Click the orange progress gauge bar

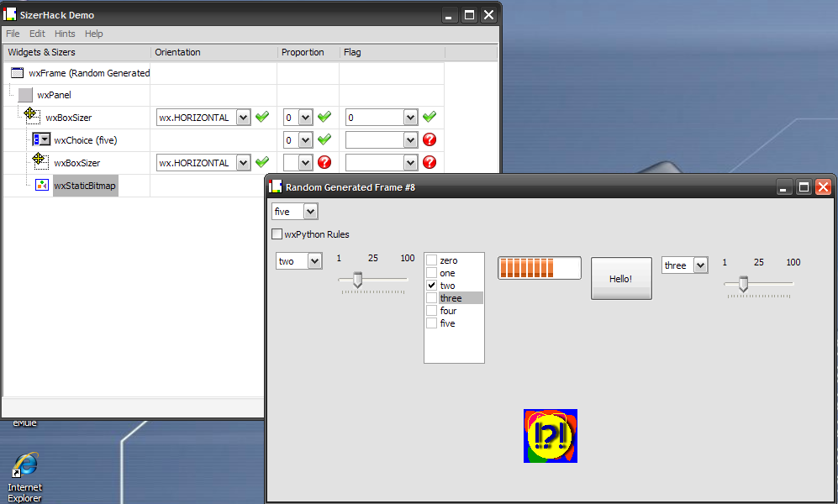point(539,268)
